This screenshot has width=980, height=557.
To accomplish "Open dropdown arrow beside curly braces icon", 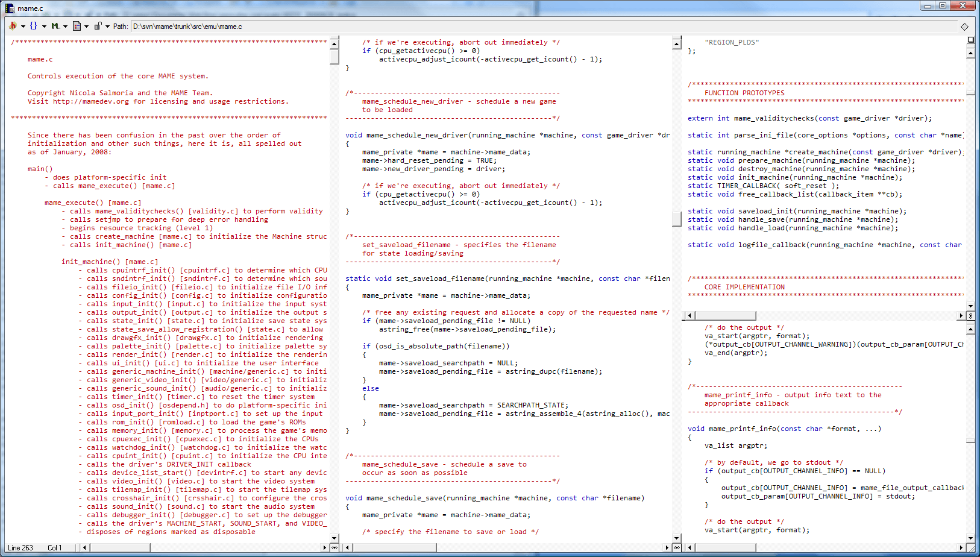I will pyautogui.click(x=44, y=27).
